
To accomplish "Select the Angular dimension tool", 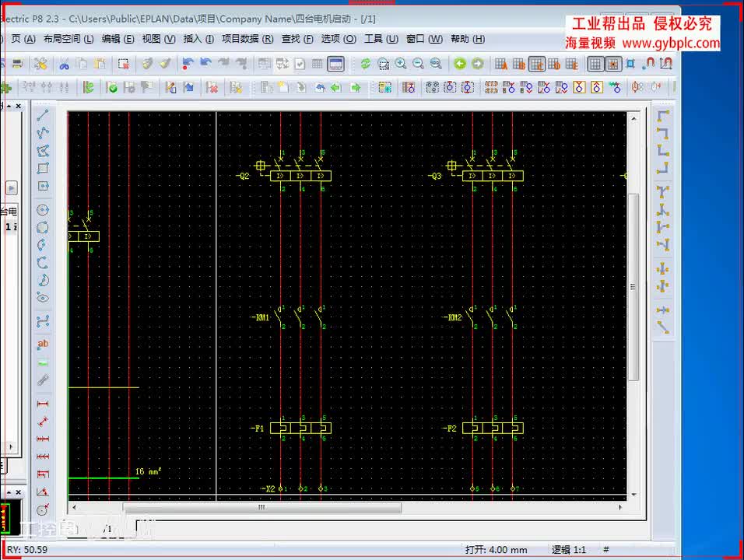I will (x=43, y=492).
